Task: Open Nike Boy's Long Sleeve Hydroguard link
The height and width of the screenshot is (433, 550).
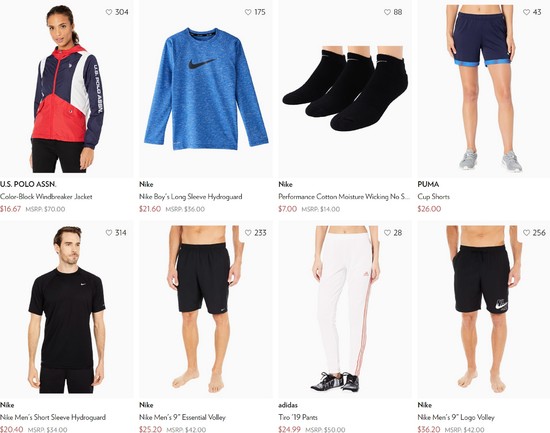Action: click(x=190, y=196)
